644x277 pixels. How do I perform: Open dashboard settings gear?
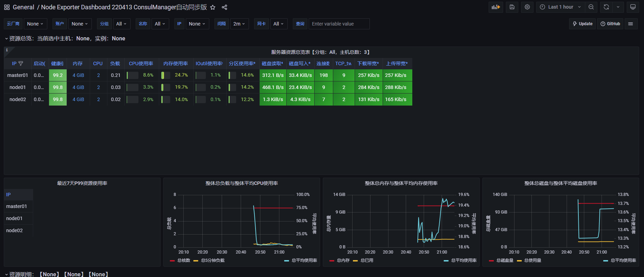pyautogui.click(x=527, y=7)
